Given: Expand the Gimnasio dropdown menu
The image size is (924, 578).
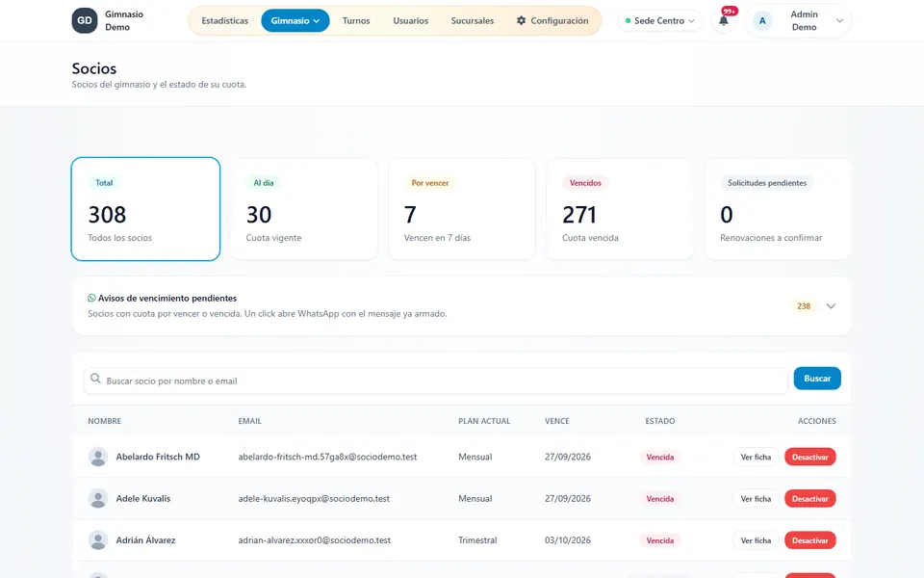Looking at the screenshot, I should click(295, 20).
